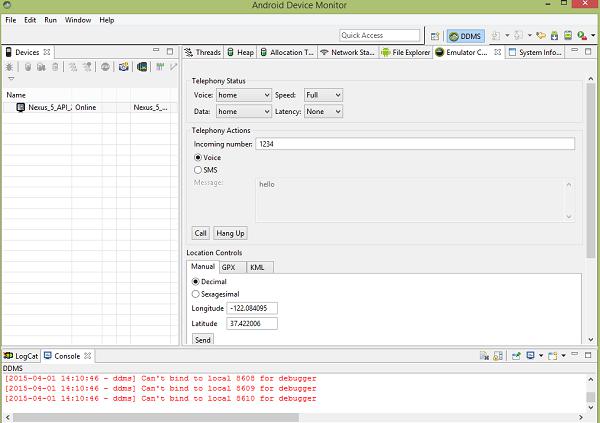
Task: Switch to the Heap tab
Action: (x=240, y=52)
